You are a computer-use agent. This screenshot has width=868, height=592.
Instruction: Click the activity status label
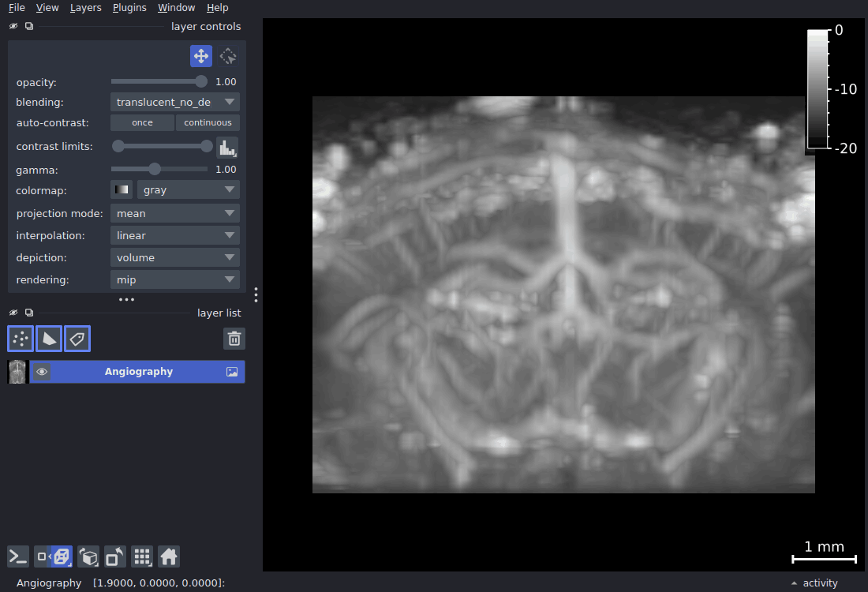820,583
